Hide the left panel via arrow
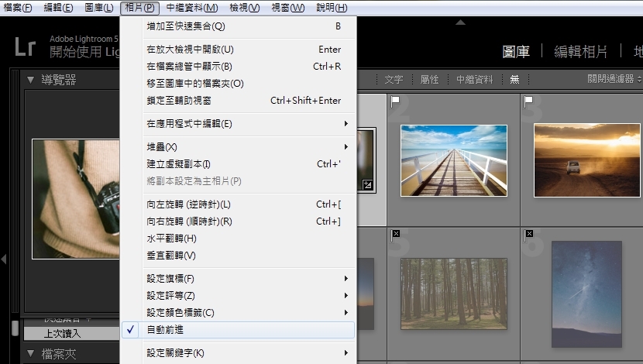 [4, 259]
